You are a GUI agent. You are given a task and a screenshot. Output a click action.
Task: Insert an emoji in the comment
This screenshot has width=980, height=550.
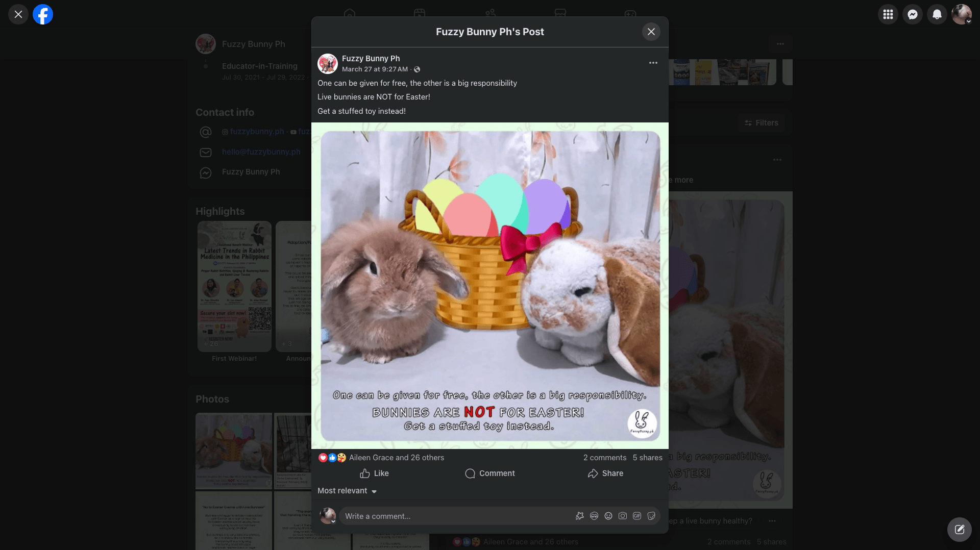[x=608, y=516]
